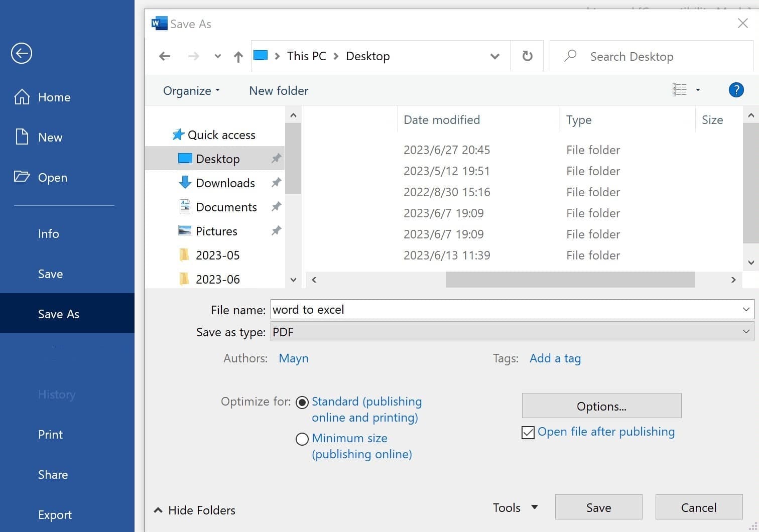The image size is (759, 532).
Task: Uncheck Open file after publishing
Action: coord(528,432)
